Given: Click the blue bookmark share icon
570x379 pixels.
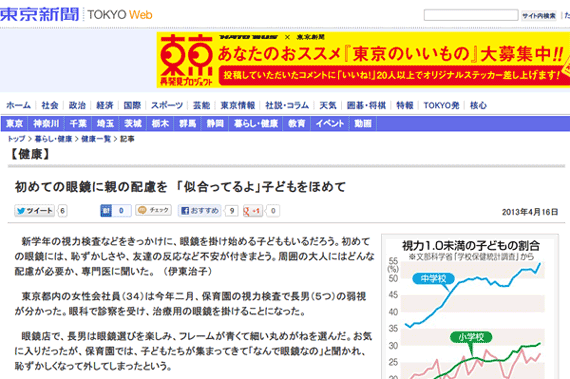Looking at the screenshot, I should tap(106, 211).
